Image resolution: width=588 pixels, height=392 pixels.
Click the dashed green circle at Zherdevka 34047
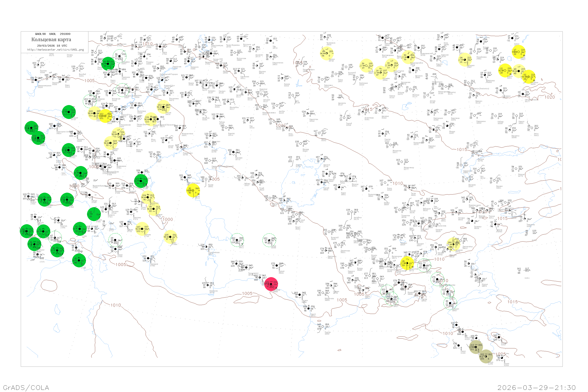[120, 56]
